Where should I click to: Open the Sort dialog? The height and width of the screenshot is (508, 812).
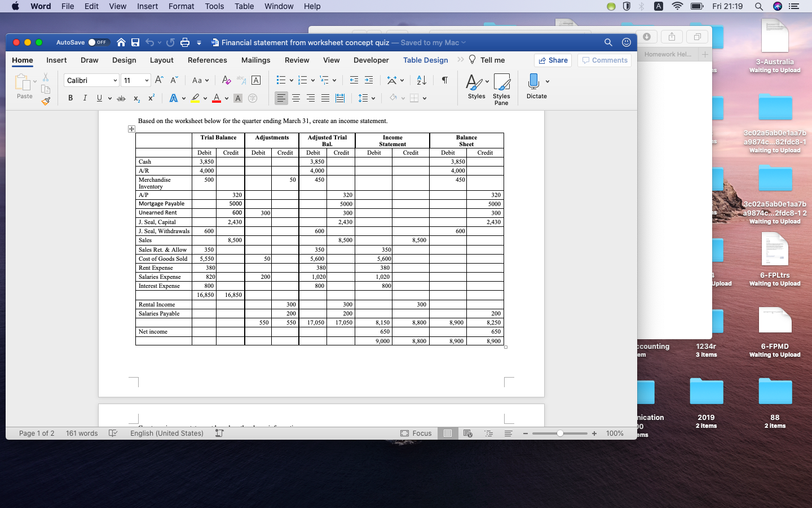pyautogui.click(x=421, y=80)
